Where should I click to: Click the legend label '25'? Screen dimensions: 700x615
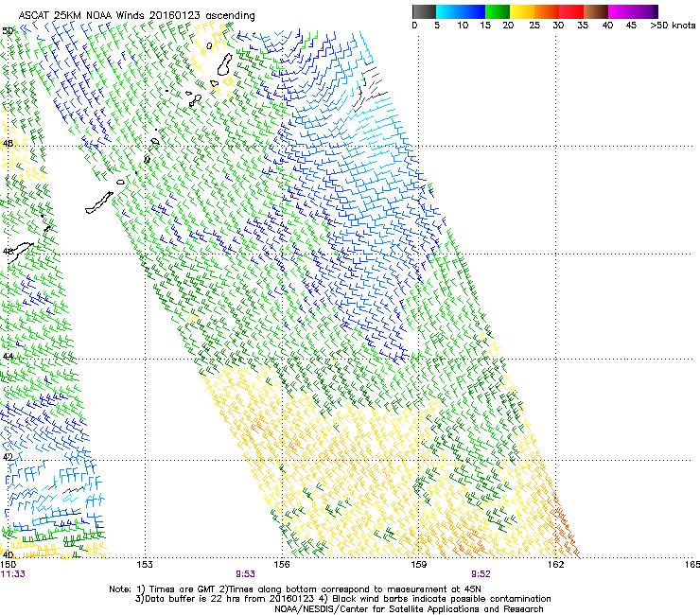[x=534, y=26]
